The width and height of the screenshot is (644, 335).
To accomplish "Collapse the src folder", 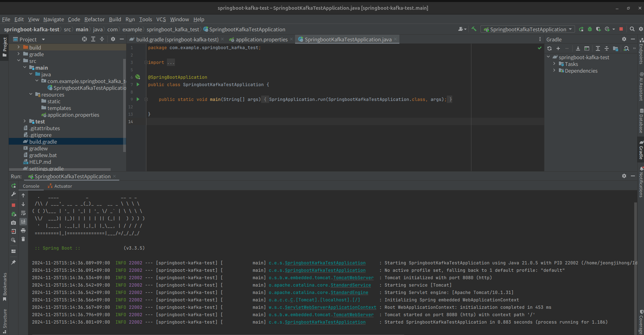I will point(19,61).
